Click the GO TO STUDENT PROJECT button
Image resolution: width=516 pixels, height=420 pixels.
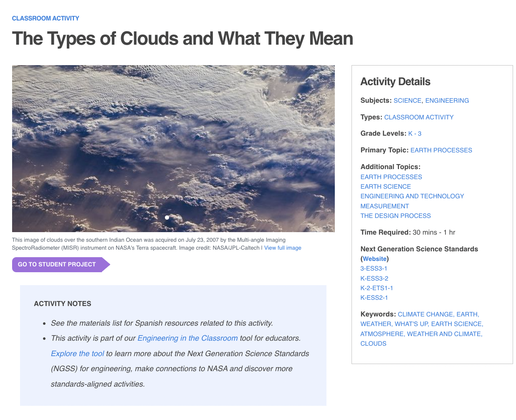click(58, 264)
